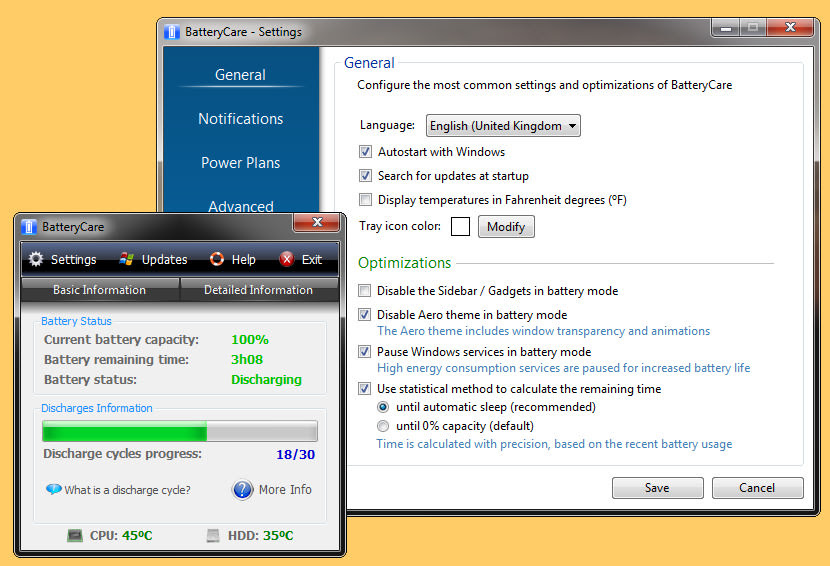Click the More Info question mark icon
Viewport: 830px width, 566px height.
click(242, 490)
